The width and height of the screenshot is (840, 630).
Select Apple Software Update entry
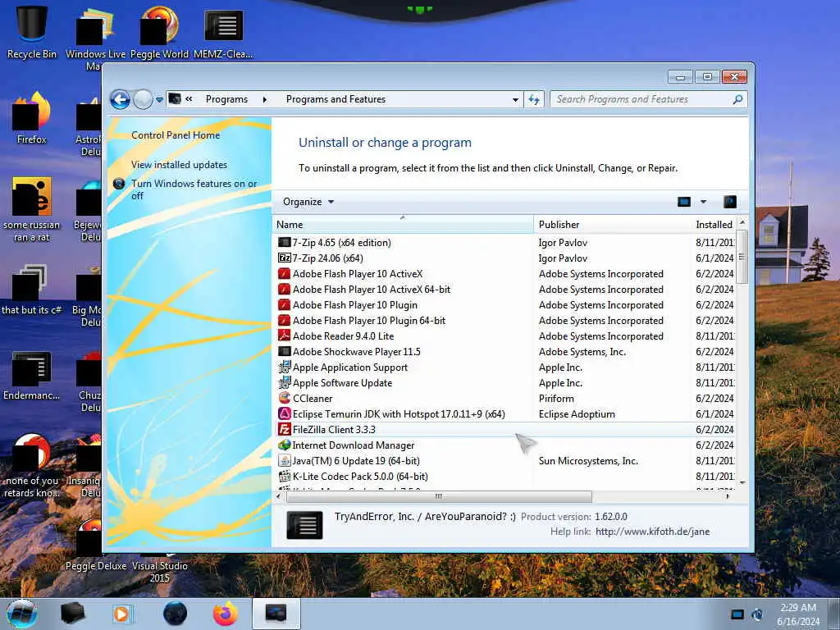[x=505, y=383]
